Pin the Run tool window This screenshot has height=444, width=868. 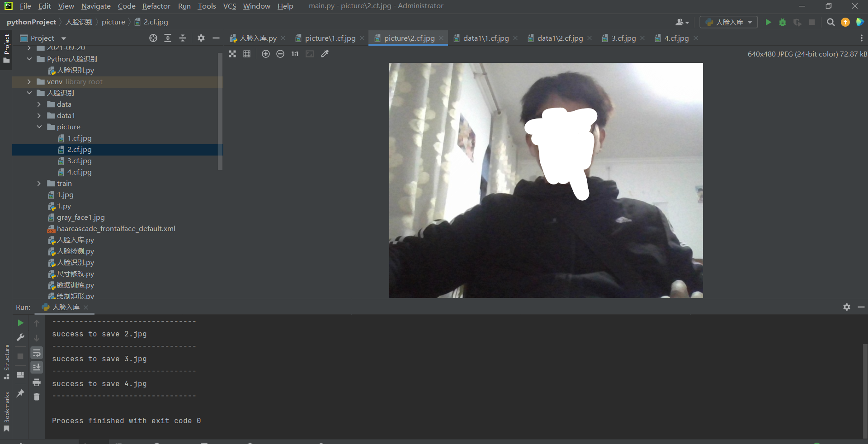pyautogui.click(x=20, y=393)
